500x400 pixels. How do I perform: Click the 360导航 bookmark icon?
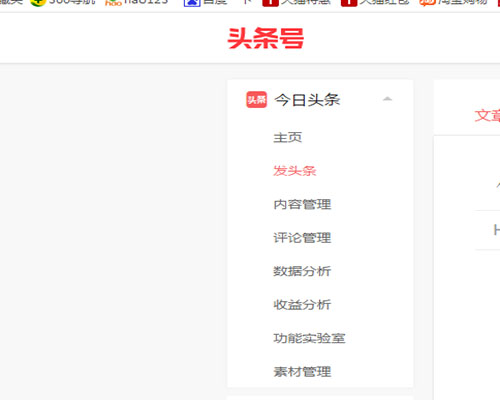click(x=38, y=3)
